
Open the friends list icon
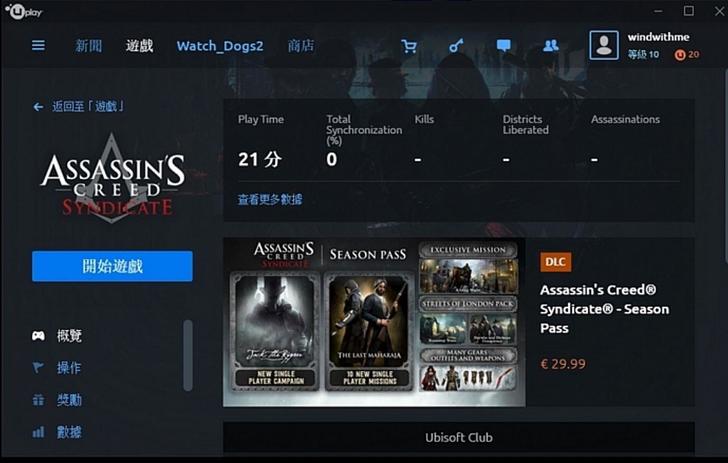pos(551,46)
